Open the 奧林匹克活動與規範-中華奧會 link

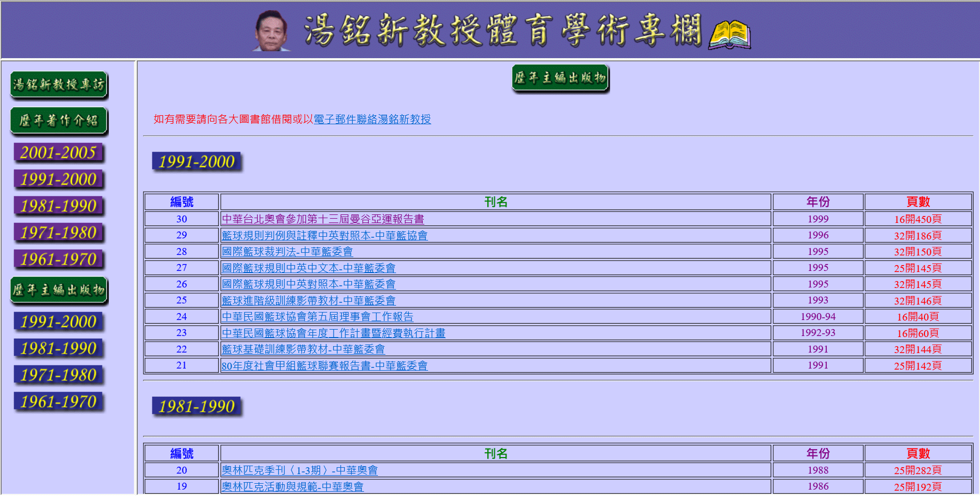292,486
